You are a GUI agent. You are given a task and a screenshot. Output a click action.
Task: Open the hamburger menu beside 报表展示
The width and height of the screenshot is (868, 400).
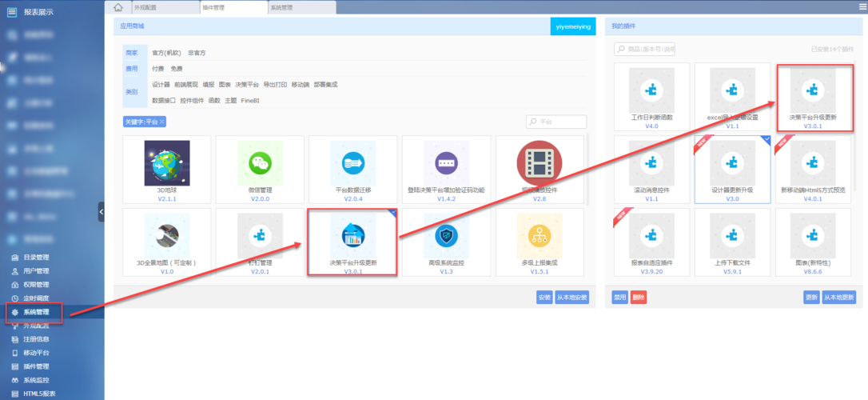tap(12, 12)
